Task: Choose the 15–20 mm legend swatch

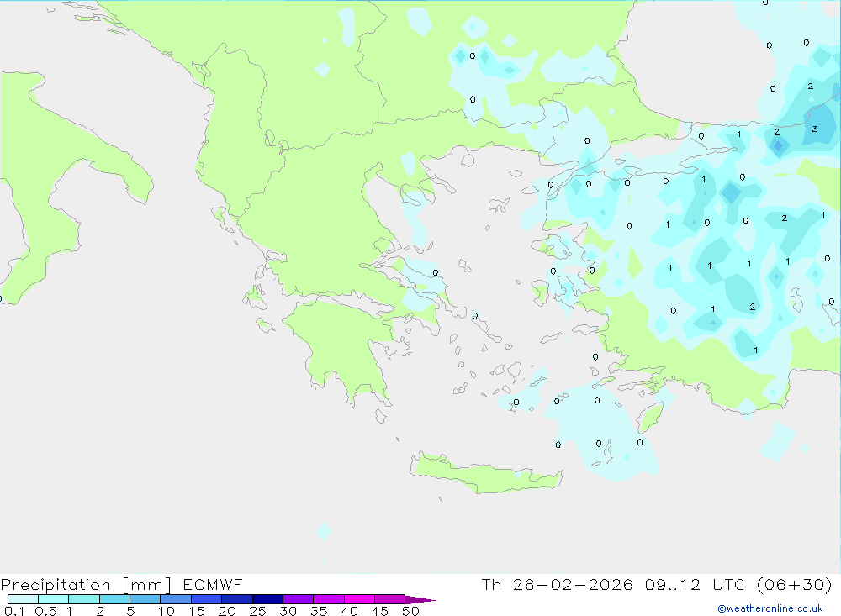Action: click(207, 599)
